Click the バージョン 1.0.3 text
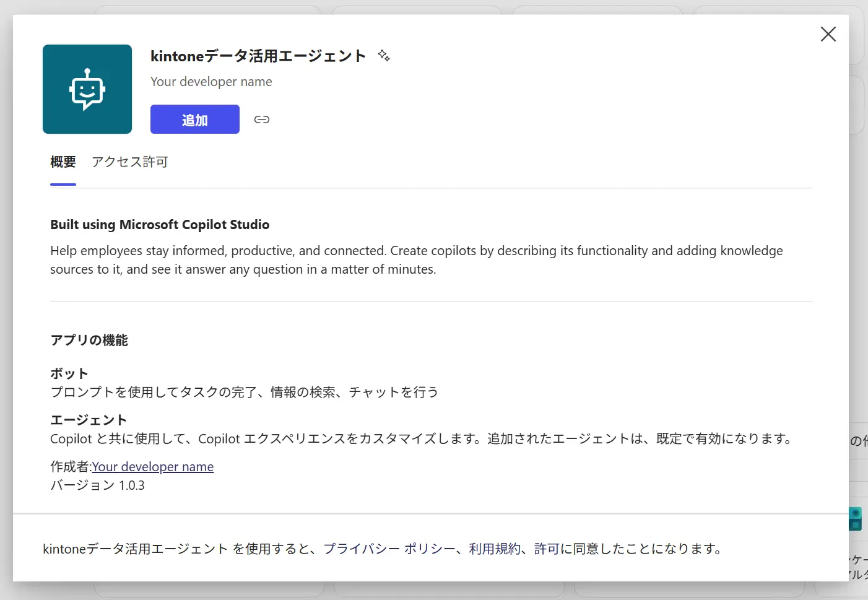This screenshot has height=600, width=868. 98,485
